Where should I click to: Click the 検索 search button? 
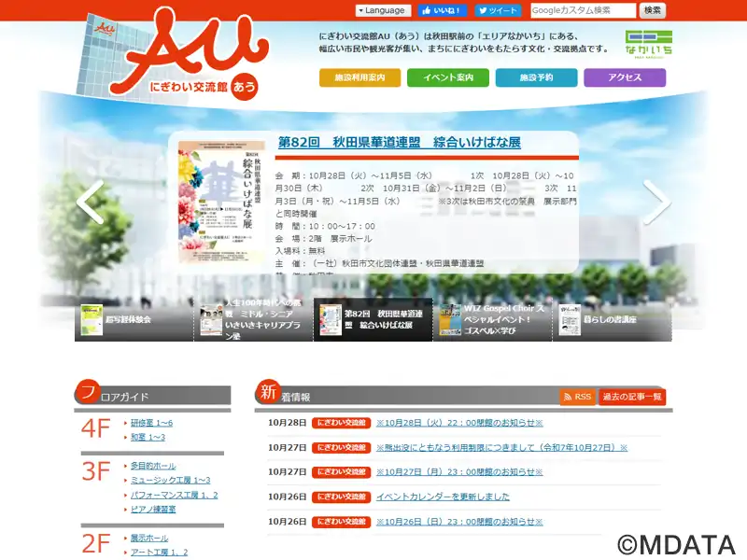coord(652,10)
